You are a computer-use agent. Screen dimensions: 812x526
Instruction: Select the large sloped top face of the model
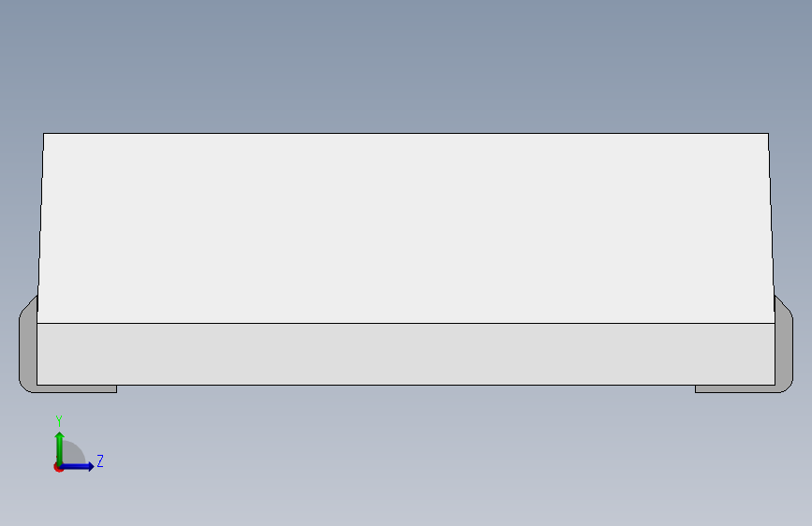(x=406, y=227)
